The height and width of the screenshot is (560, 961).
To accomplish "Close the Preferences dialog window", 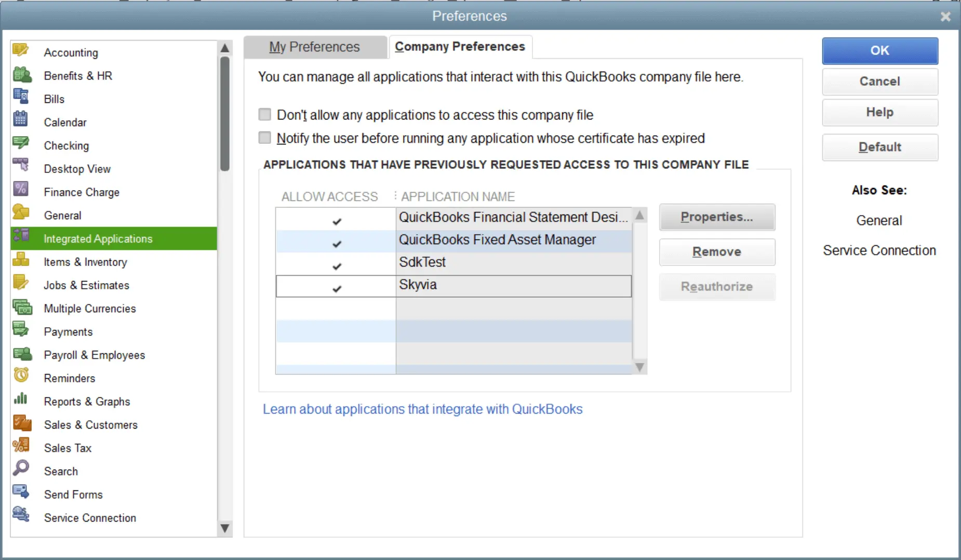I will click(945, 17).
